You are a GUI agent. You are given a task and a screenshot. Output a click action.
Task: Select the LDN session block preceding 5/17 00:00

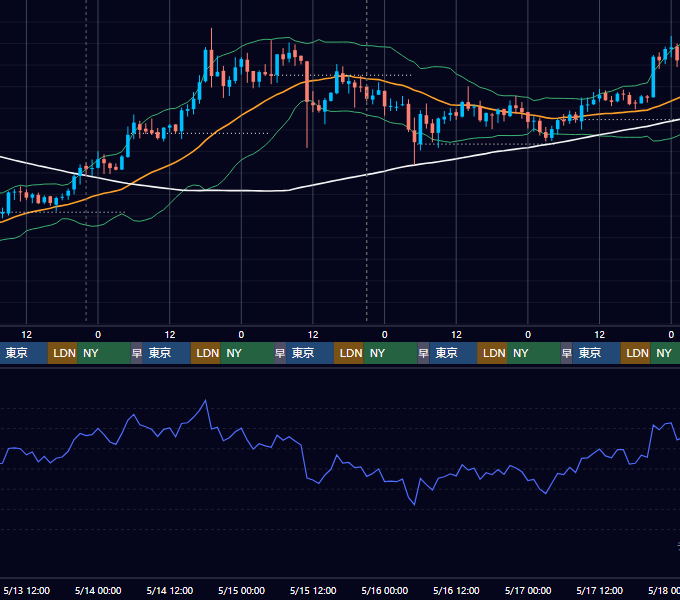492,353
